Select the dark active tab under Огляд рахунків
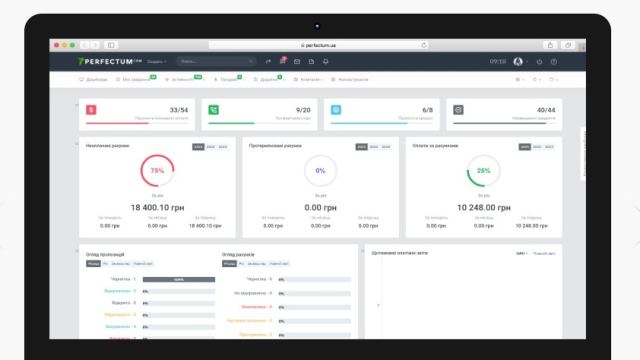This screenshot has width=640, height=360. [x=229, y=264]
